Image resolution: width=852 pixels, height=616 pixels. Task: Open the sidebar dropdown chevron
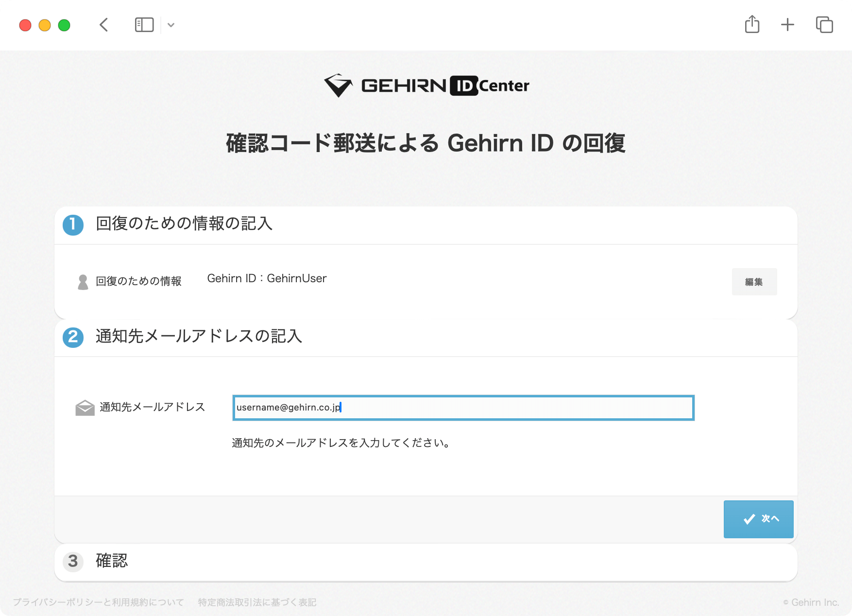tap(171, 25)
